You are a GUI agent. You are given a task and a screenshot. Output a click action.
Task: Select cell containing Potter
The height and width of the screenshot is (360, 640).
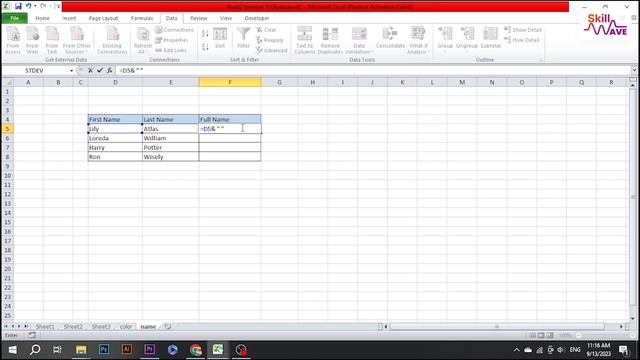coord(171,147)
